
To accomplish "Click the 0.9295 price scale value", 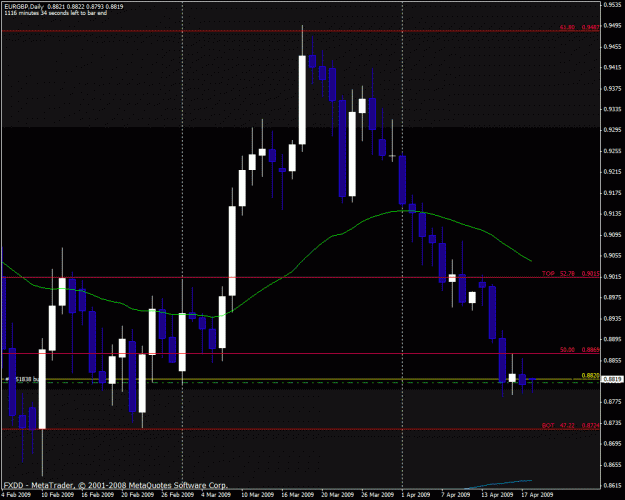I will pyautogui.click(x=613, y=130).
